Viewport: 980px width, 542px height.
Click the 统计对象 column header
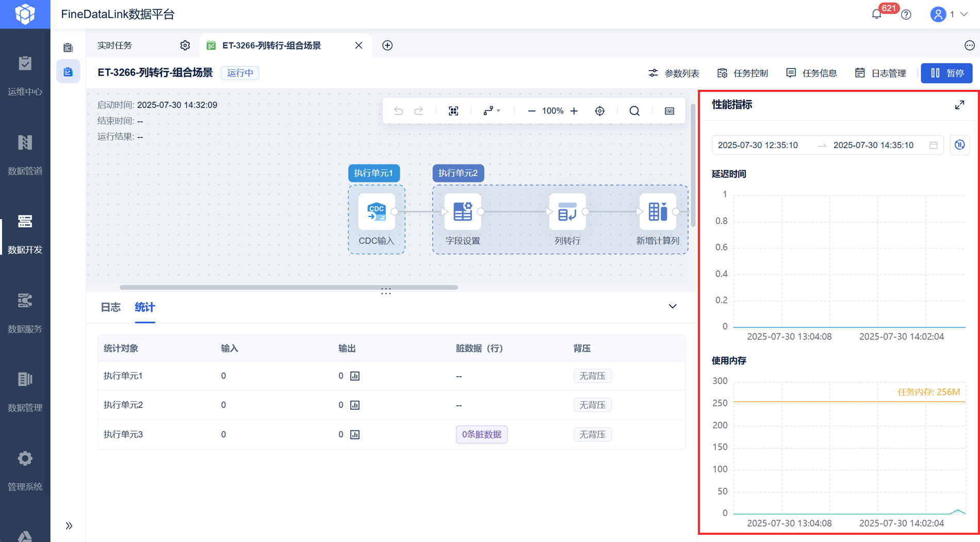(121, 348)
